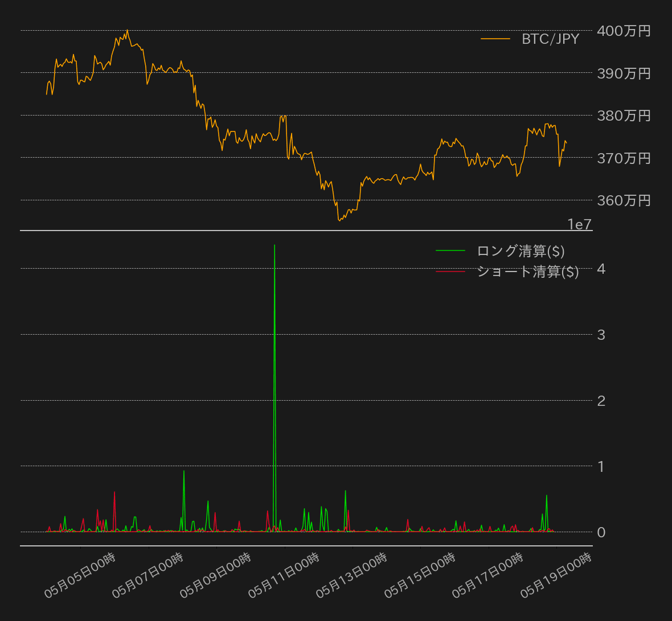Click the 1e7 scale multiplier text
The width and height of the screenshot is (672, 621).
click(579, 225)
